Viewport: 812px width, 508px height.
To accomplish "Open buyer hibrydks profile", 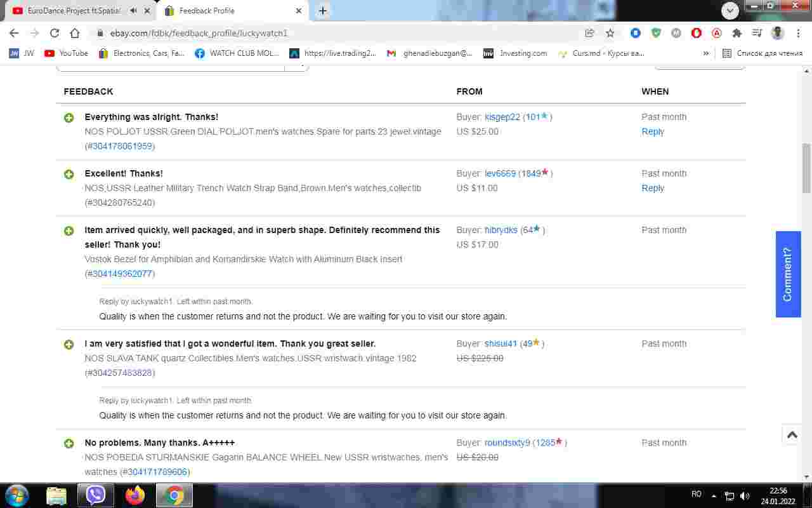I will pos(501,230).
